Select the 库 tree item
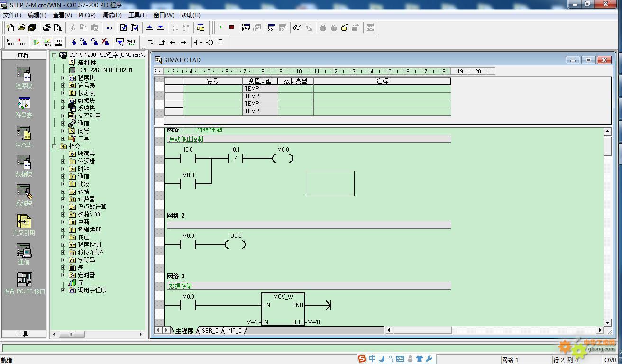Viewport: 622px width, 364px height. [81, 282]
